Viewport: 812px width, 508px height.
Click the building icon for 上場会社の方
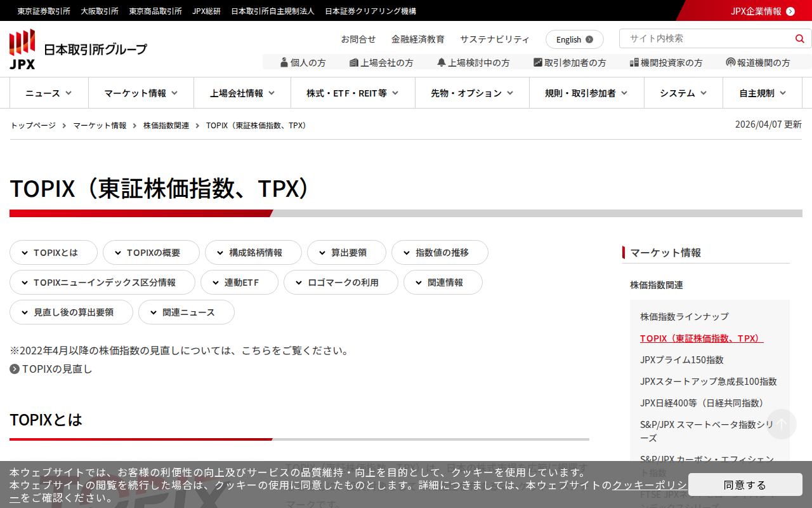354,62
